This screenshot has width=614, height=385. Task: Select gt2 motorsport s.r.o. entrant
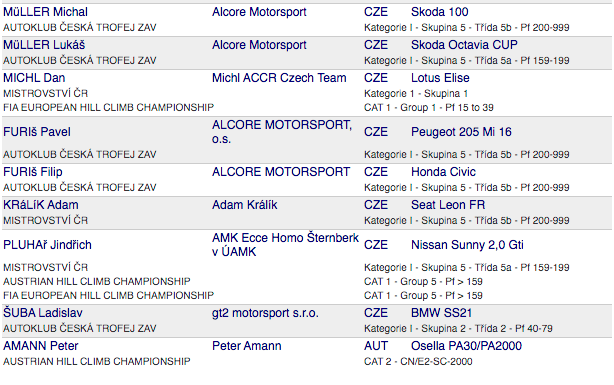click(265, 313)
